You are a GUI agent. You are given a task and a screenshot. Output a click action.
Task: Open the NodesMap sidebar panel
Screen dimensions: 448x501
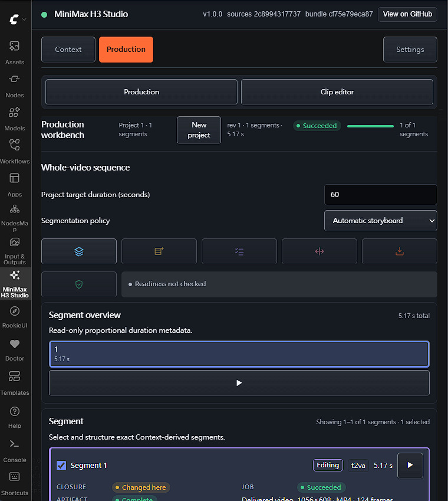(x=15, y=218)
